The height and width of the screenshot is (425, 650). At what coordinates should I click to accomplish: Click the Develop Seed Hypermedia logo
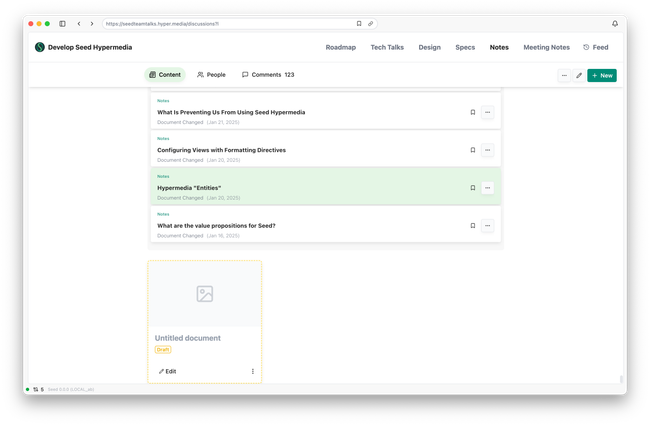coord(40,47)
